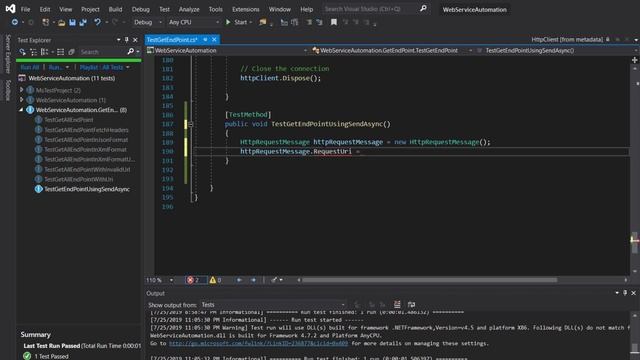Go to previous issue arrow in editor status
The image size is (640, 360).
[x=239, y=280]
